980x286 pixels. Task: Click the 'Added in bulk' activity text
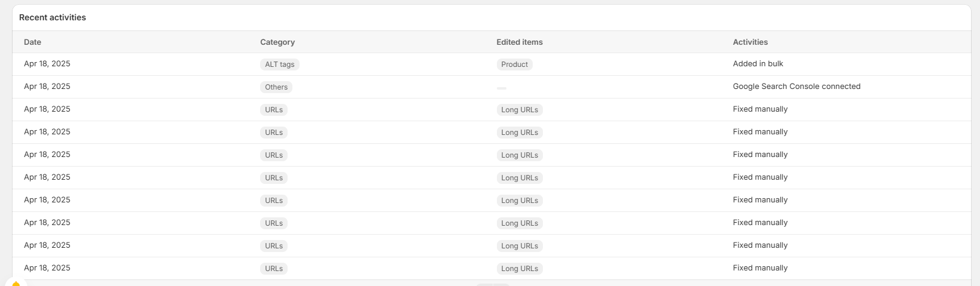coord(758,64)
